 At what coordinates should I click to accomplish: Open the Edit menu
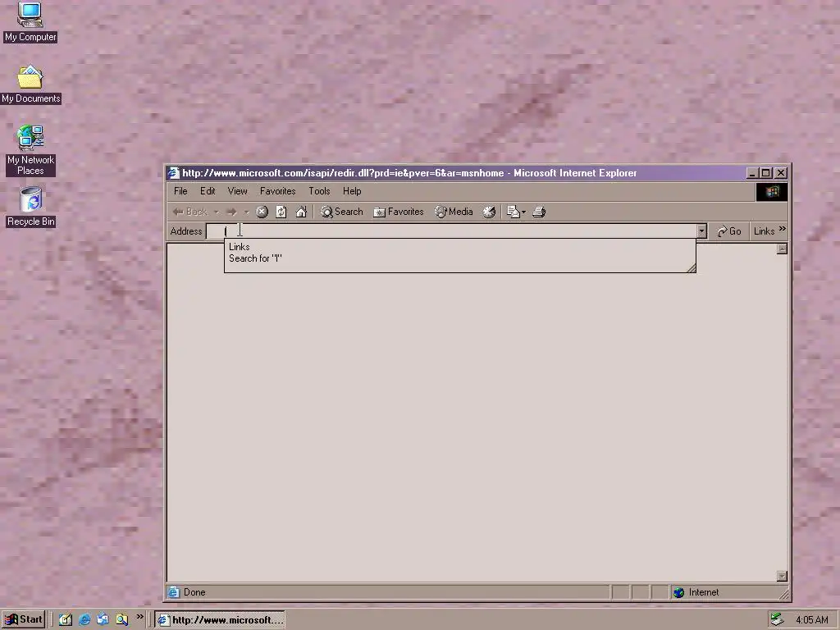point(208,191)
